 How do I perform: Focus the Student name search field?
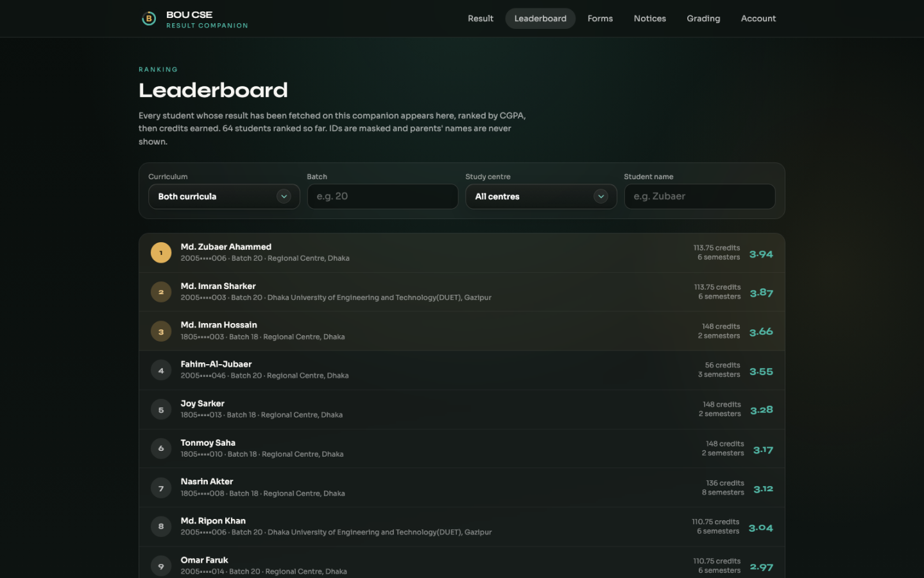pos(699,197)
